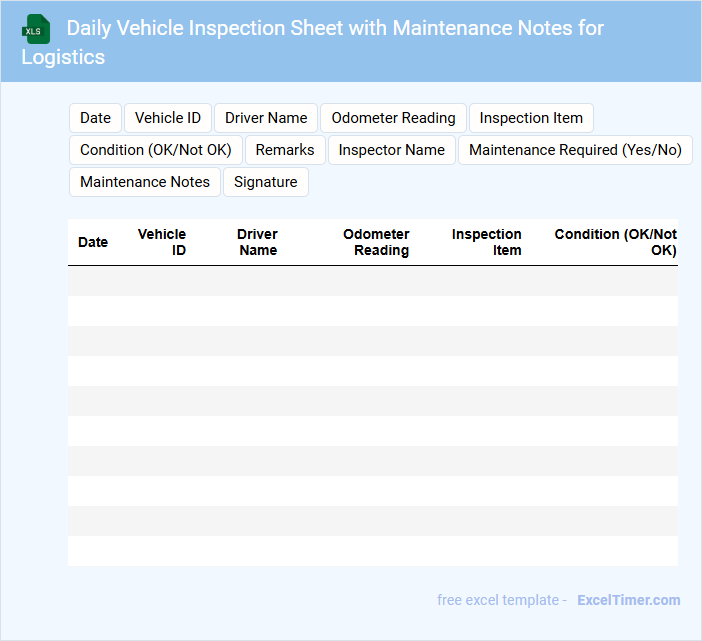The image size is (702, 641).
Task: Click the Vehicle ID table column header
Action: point(162,242)
